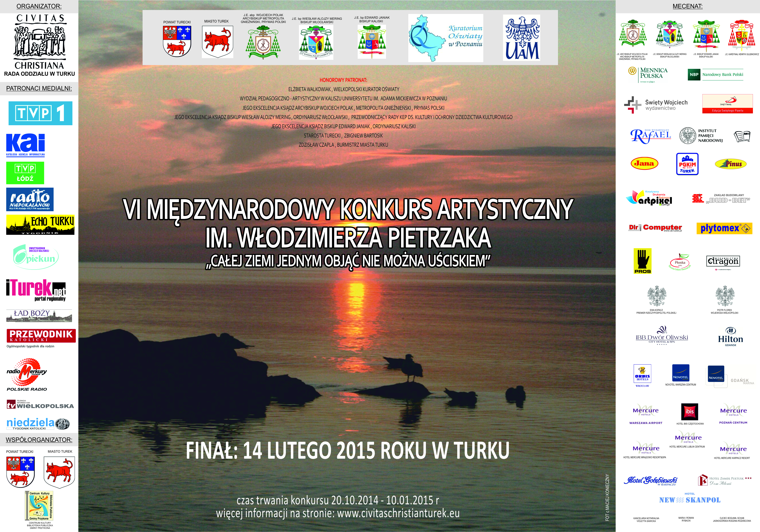Click the KAI Katolicka Agencja Informacyjna logo
Screen dimensions: 760x532
(x=26, y=145)
